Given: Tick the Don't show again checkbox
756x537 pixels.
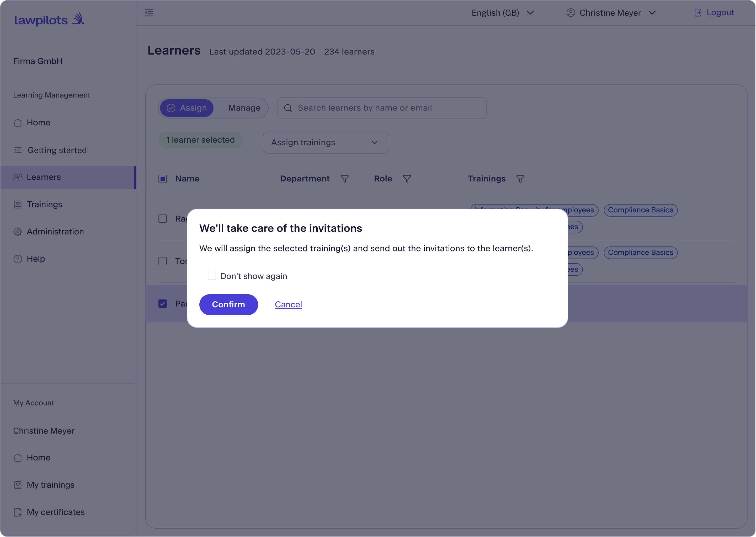Looking at the screenshot, I should (x=212, y=276).
